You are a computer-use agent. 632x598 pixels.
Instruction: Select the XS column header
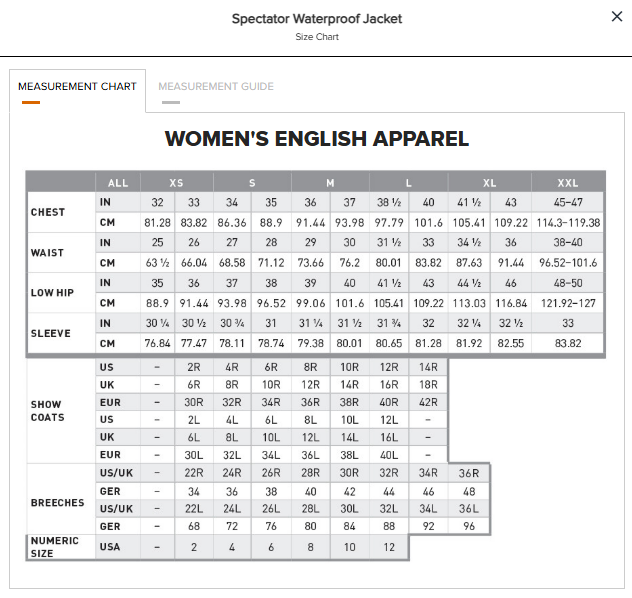pyautogui.click(x=176, y=183)
